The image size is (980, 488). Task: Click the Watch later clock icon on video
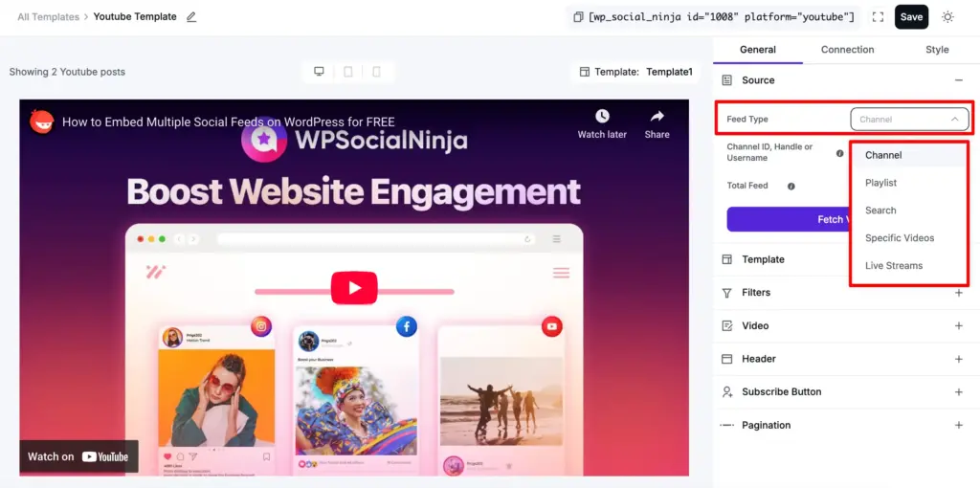[x=602, y=116]
